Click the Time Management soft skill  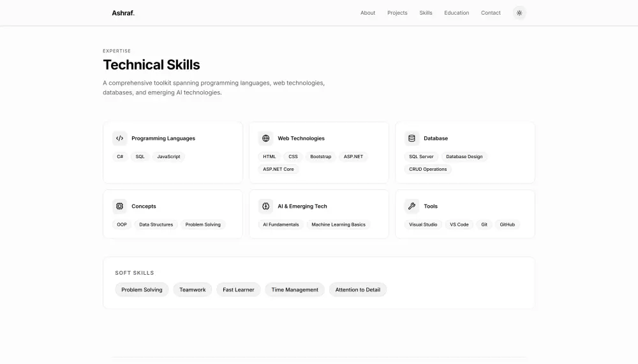click(x=295, y=290)
